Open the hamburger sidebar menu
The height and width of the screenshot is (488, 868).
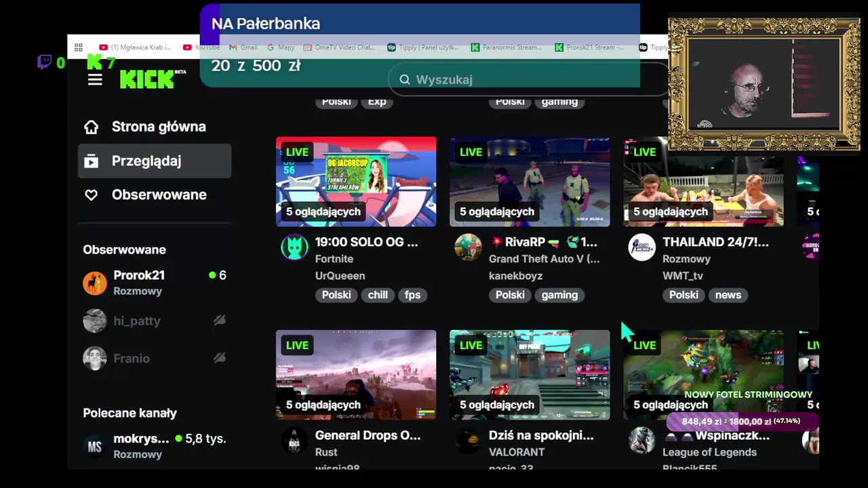point(95,80)
